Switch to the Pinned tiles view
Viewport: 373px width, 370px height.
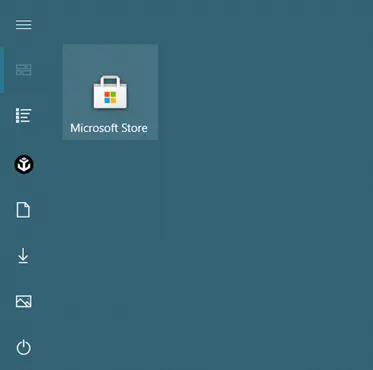(24, 70)
